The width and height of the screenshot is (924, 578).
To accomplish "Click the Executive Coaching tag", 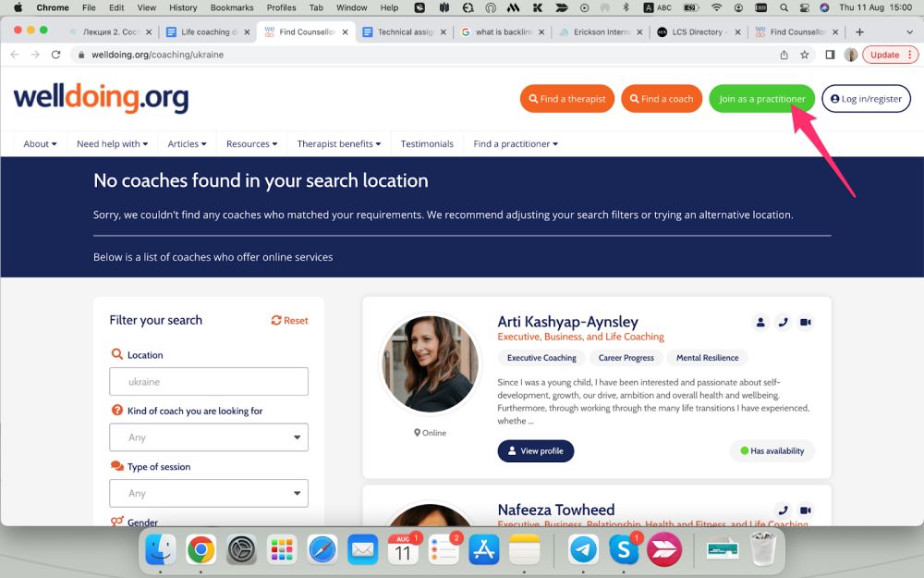I will [541, 357].
